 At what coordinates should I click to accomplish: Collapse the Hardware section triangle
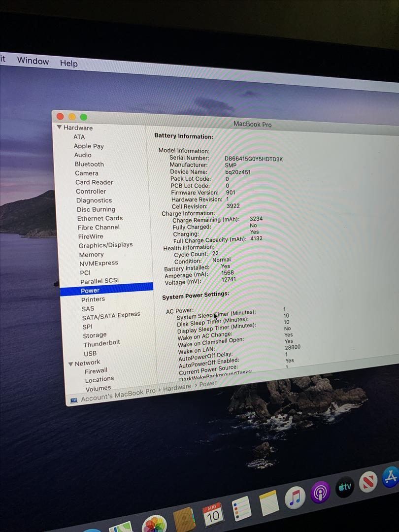pos(60,127)
